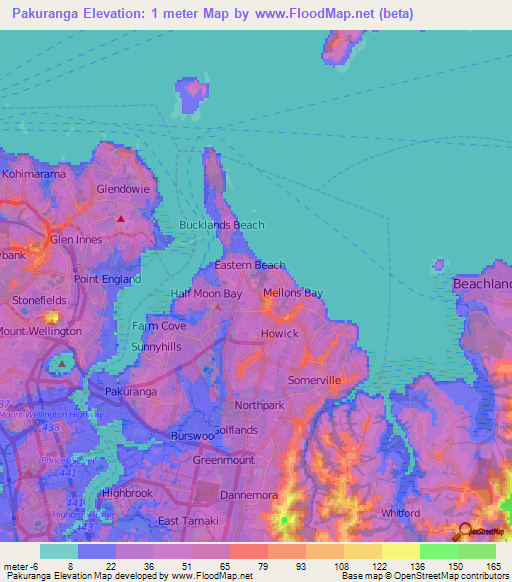Click the Mount Wellington Highway road label
512x582 pixels.
pyautogui.click(x=52, y=415)
